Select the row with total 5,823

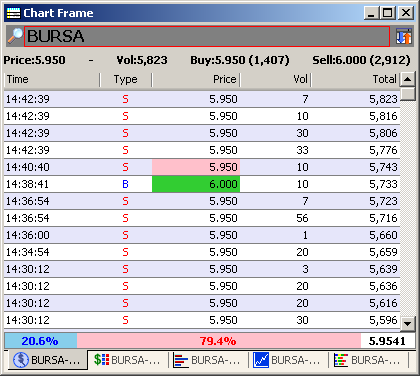click(202, 99)
